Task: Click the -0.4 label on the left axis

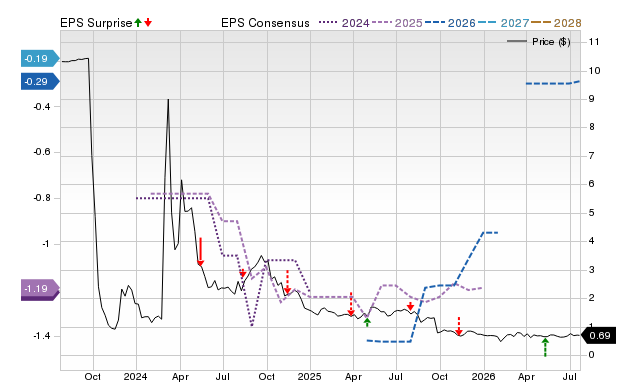Action: [42, 107]
